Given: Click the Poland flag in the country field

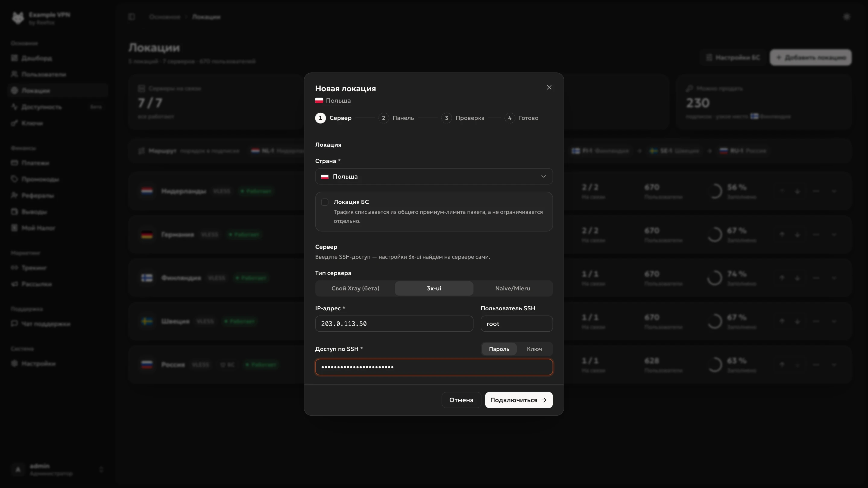Looking at the screenshot, I should [x=325, y=177].
